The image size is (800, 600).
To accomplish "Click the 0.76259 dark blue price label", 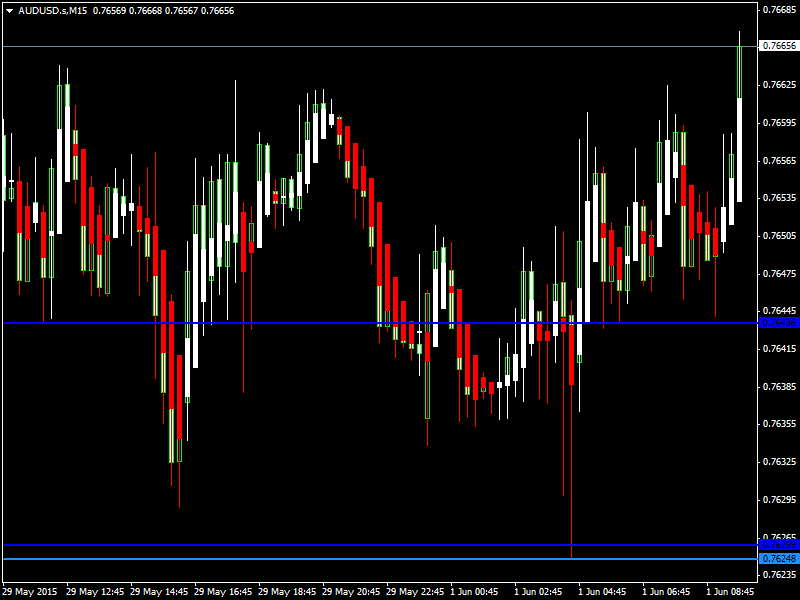I will click(x=779, y=545).
